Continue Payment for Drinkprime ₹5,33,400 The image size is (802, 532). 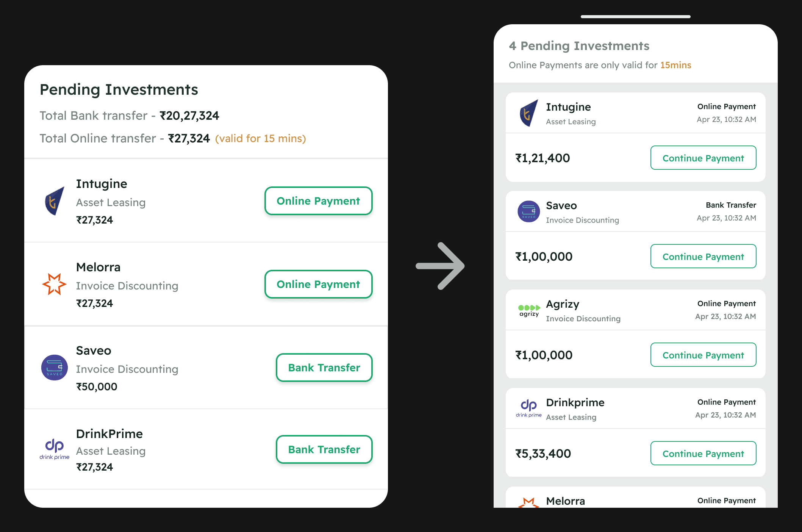703,454
